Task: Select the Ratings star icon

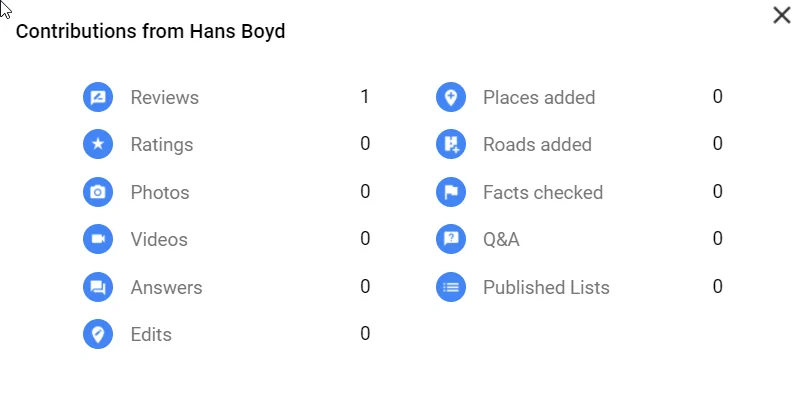Action: pos(98,144)
